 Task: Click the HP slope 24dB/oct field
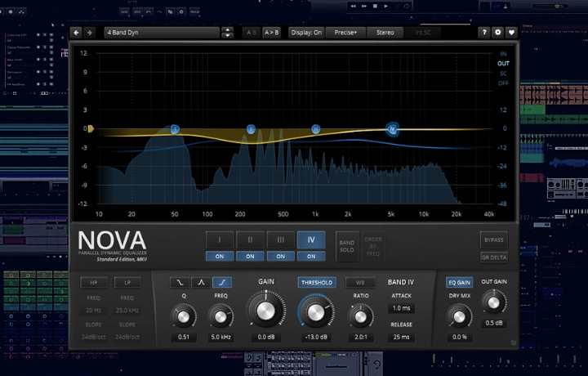(93, 337)
